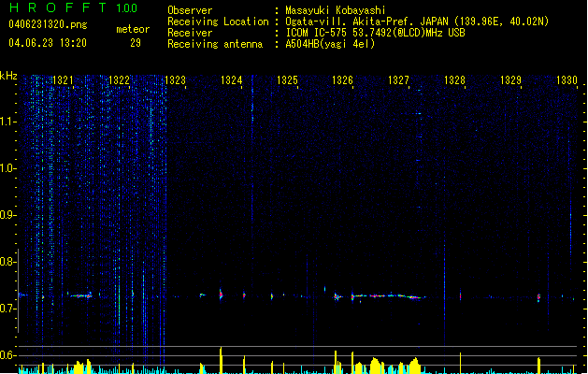Click the 1321 time marker

(63, 80)
